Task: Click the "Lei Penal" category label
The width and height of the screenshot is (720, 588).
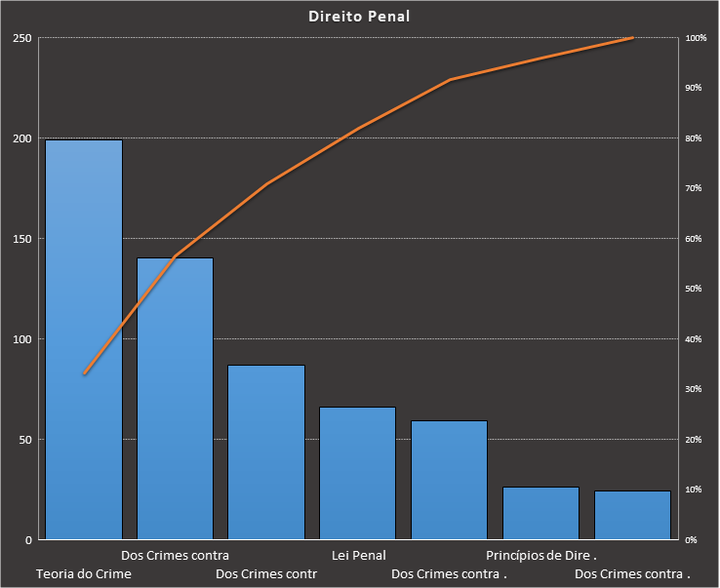Action: (359, 556)
